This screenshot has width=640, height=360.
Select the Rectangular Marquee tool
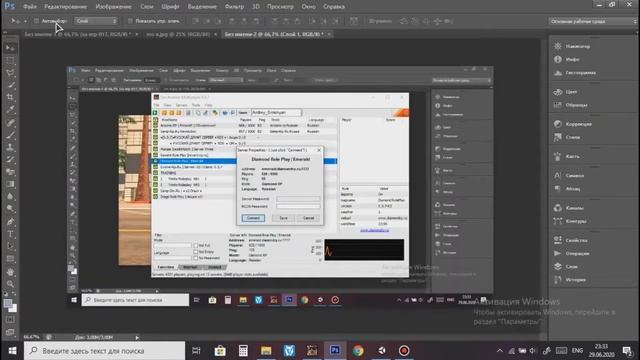click(10, 61)
